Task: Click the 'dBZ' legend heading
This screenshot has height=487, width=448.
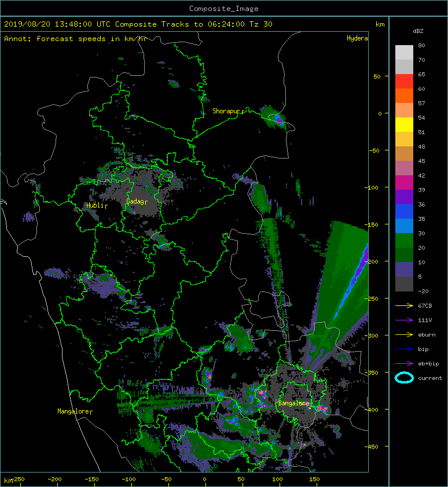Action: tap(418, 31)
